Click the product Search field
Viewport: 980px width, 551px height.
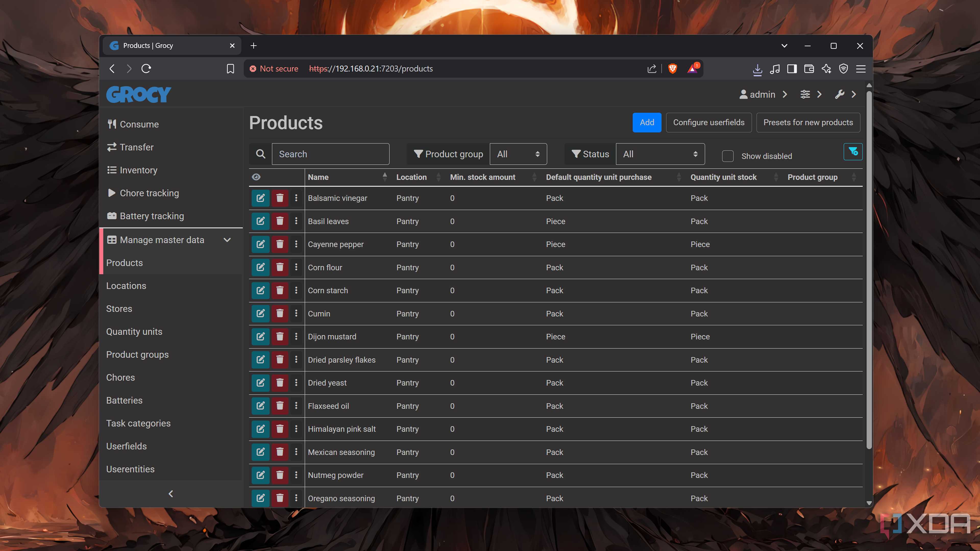(330, 154)
